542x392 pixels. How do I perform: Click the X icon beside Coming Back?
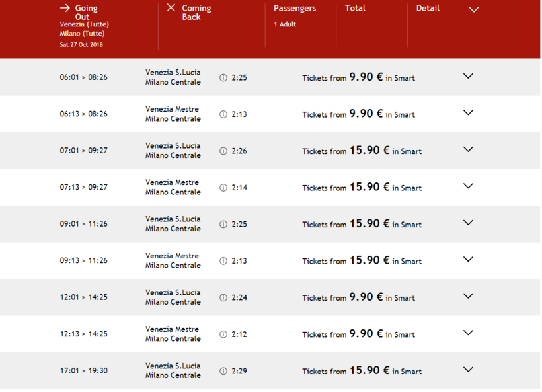tap(171, 8)
